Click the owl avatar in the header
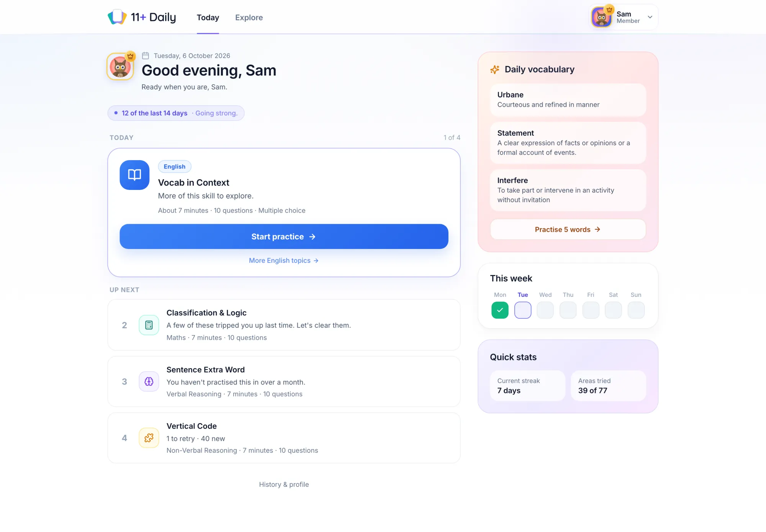The width and height of the screenshot is (766, 532). (601, 17)
